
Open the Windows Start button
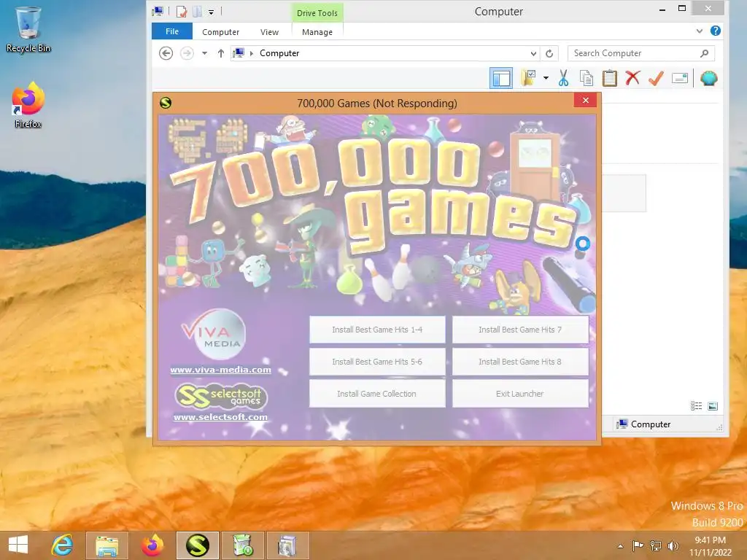pos(18,545)
